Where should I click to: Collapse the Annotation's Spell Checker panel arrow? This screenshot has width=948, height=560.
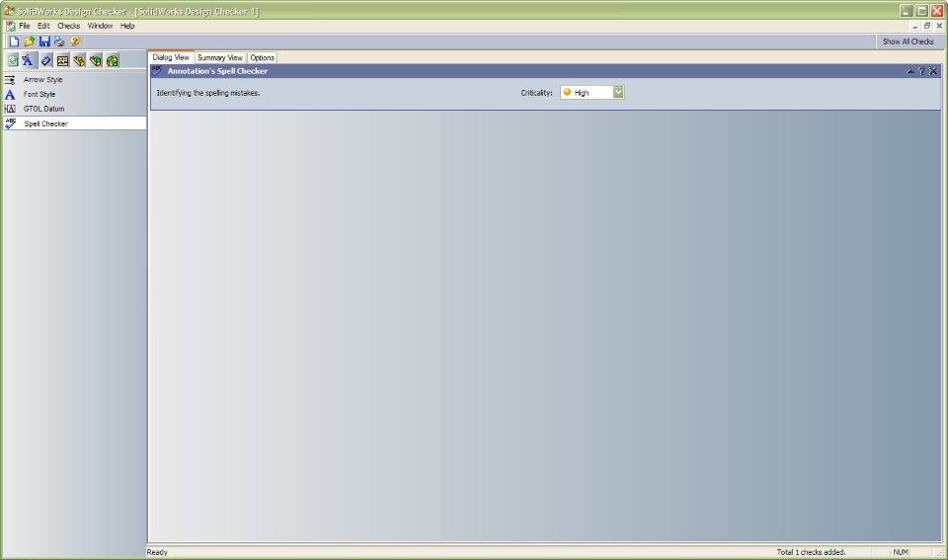pyautogui.click(x=910, y=71)
